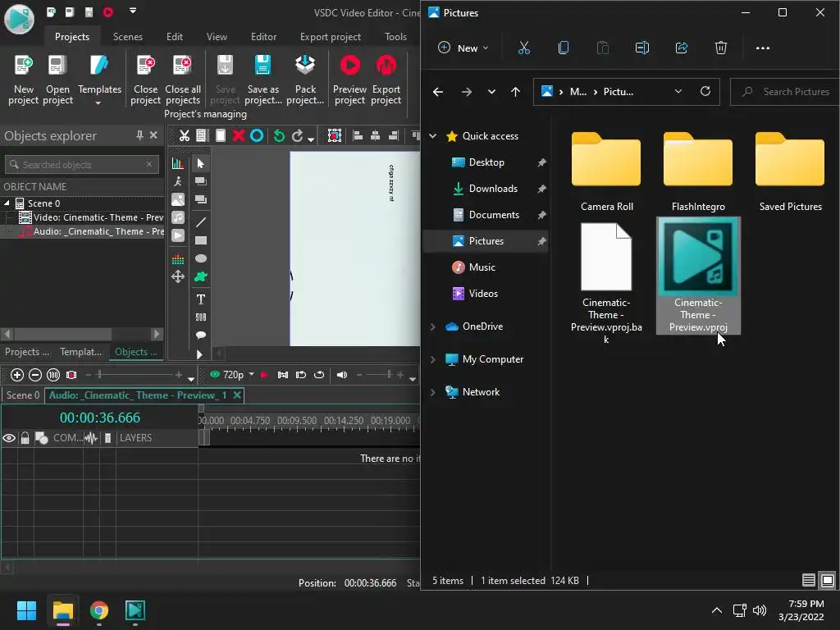Viewport: 840px width, 630px height.
Task: Open the Export project ribbon tab
Action: [x=330, y=37]
